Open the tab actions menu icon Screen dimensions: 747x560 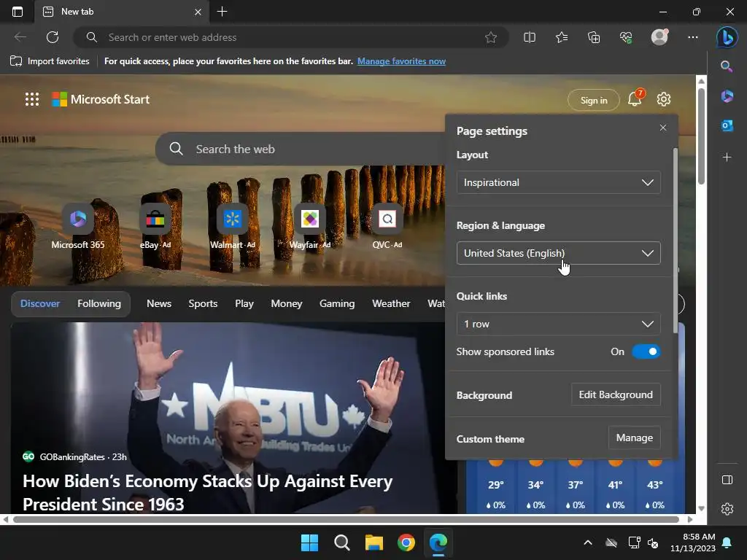[x=18, y=12]
